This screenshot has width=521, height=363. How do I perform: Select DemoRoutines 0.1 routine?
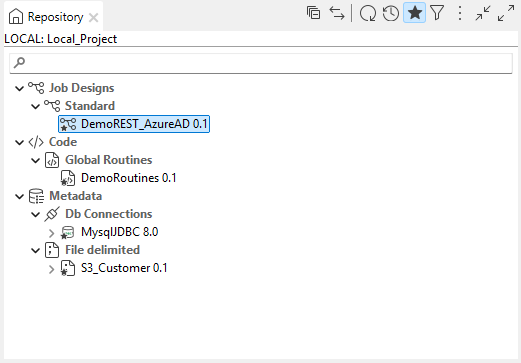(x=129, y=178)
